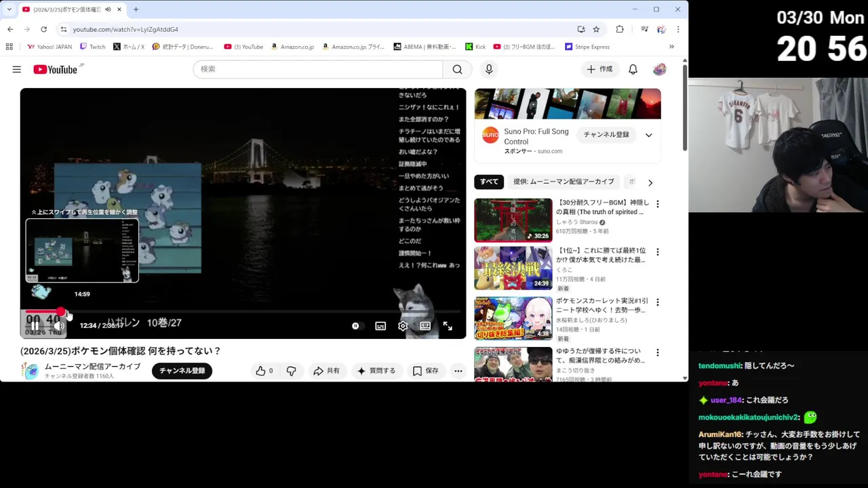The image size is (868, 488).
Task: Expand the Suno Pro ad chevron
Action: coord(648,135)
